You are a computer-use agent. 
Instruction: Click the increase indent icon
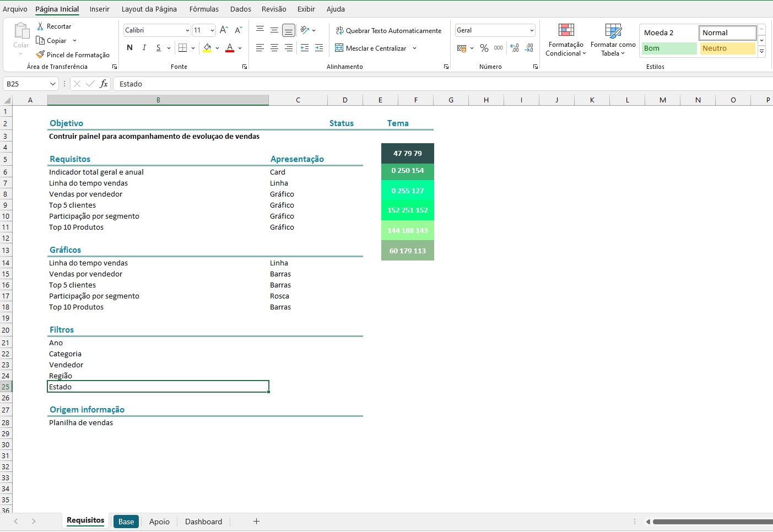click(319, 48)
